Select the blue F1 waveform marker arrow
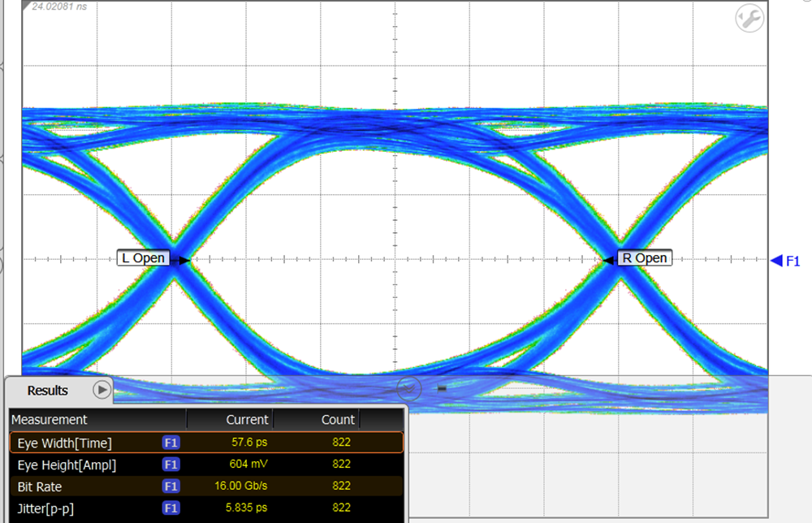 (778, 261)
